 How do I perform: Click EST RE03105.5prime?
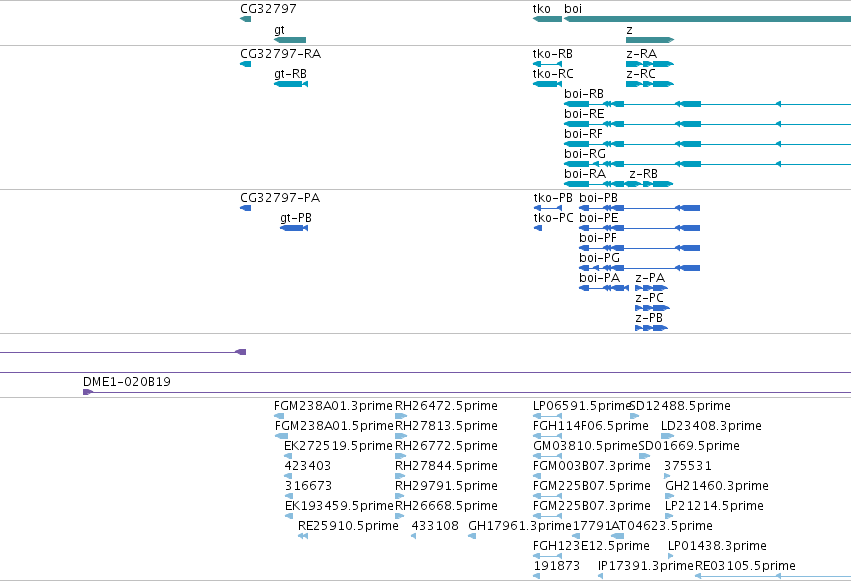tap(773, 576)
